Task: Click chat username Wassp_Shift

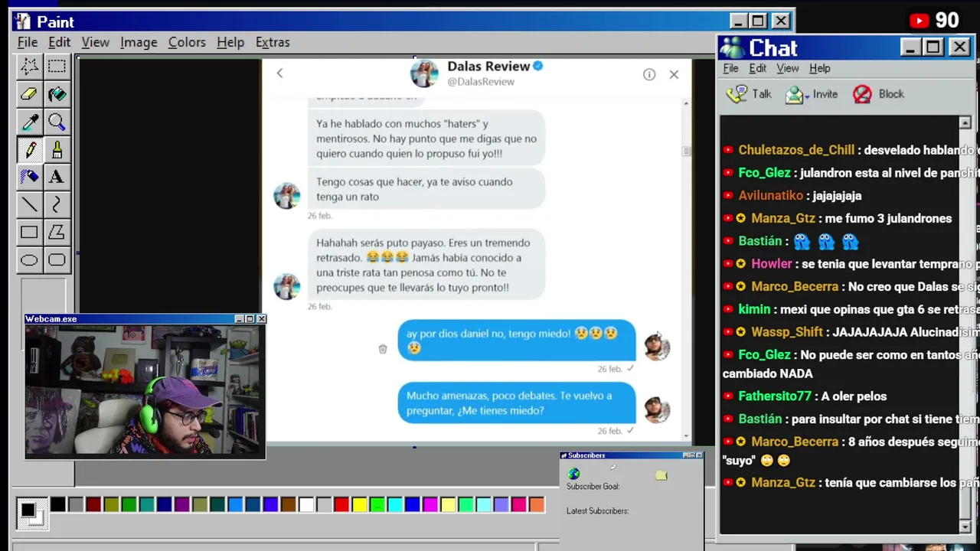Action: click(787, 332)
